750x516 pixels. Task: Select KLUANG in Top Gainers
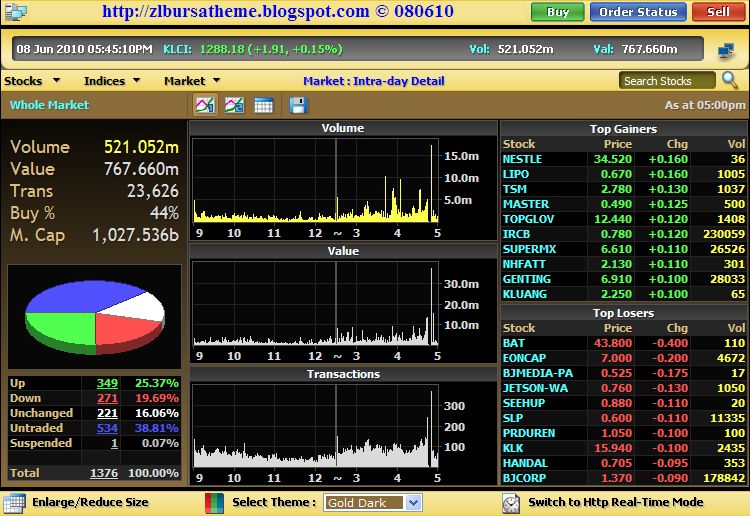coord(524,294)
